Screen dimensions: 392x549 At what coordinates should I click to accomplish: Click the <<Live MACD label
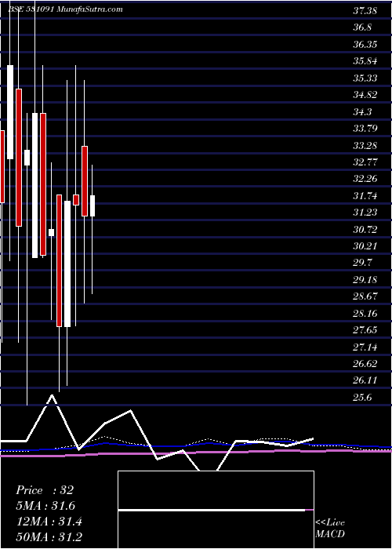[x=330, y=529]
